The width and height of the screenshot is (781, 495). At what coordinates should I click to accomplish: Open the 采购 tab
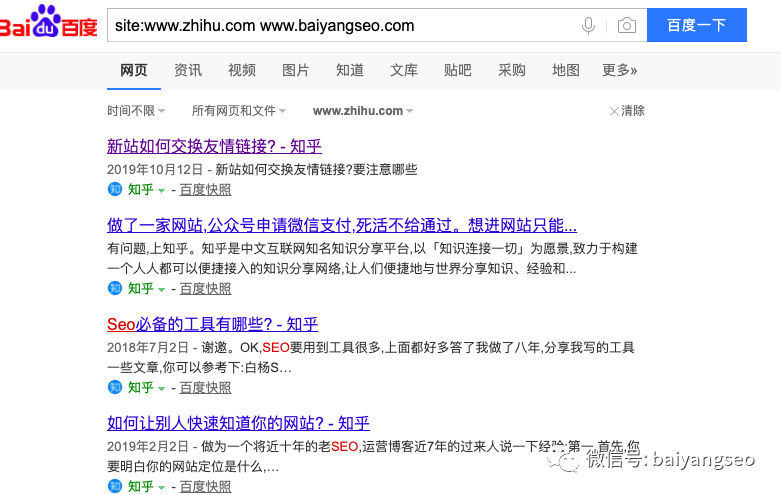pos(512,70)
